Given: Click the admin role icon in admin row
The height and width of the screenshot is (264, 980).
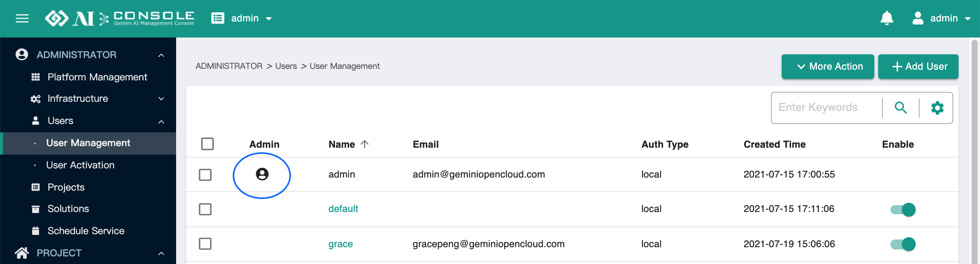Looking at the screenshot, I should pyautogui.click(x=262, y=174).
